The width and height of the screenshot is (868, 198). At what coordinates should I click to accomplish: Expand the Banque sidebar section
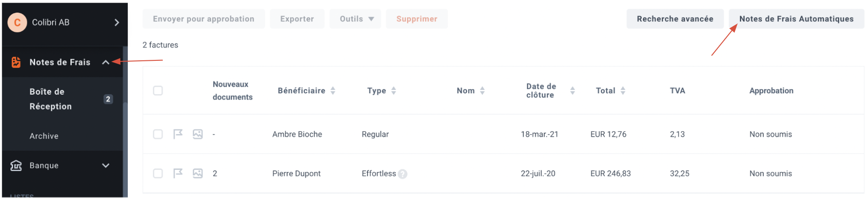coord(106,165)
